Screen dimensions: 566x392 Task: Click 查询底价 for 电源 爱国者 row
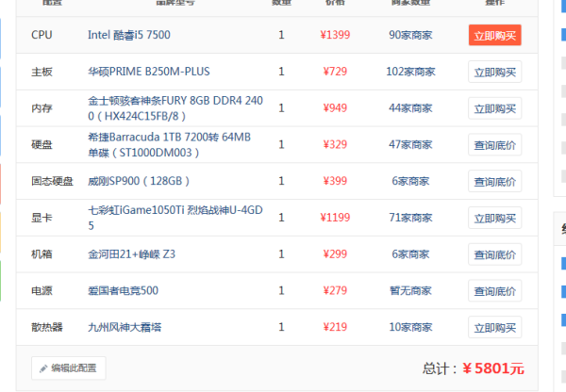(x=494, y=290)
